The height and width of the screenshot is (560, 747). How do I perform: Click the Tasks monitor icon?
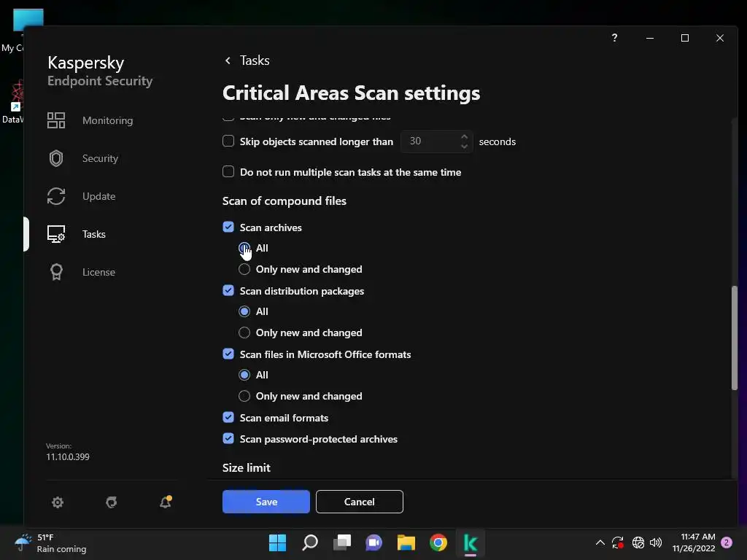56,234
